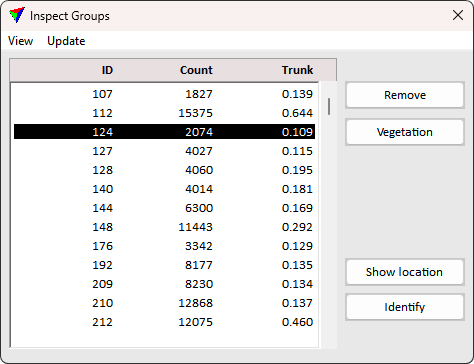474x364 pixels.
Task: Sort by the ID column header
Action: click(x=107, y=70)
